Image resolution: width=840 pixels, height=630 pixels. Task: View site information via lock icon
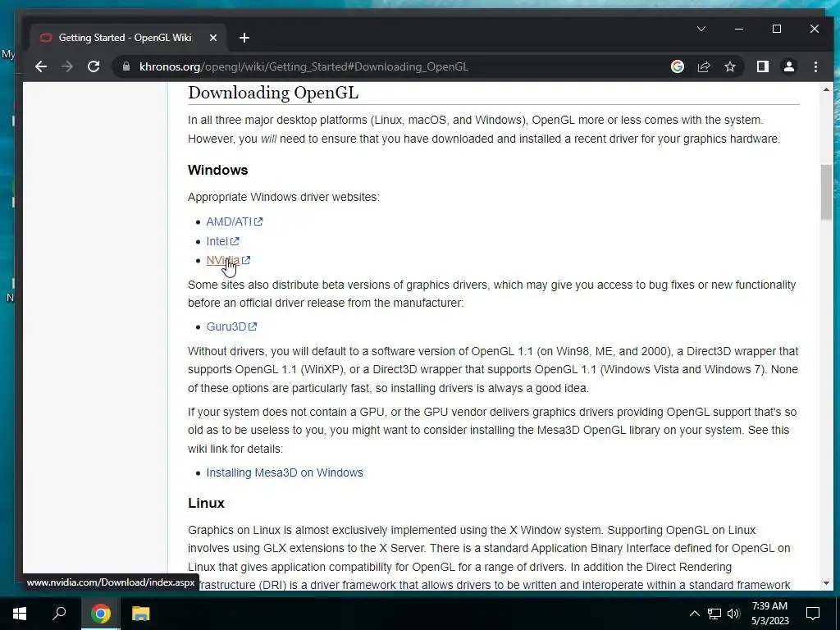pos(126,66)
